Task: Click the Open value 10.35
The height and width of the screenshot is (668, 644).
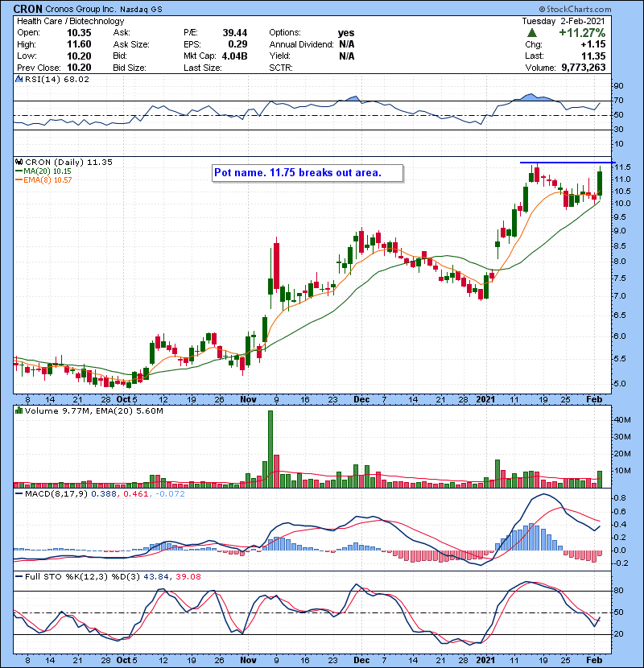Action: coord(79,33)
